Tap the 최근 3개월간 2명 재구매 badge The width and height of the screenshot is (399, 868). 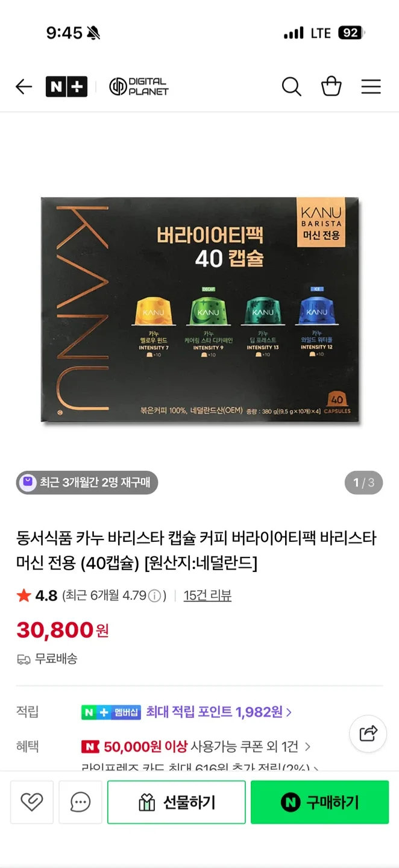[x=87, y=482]
